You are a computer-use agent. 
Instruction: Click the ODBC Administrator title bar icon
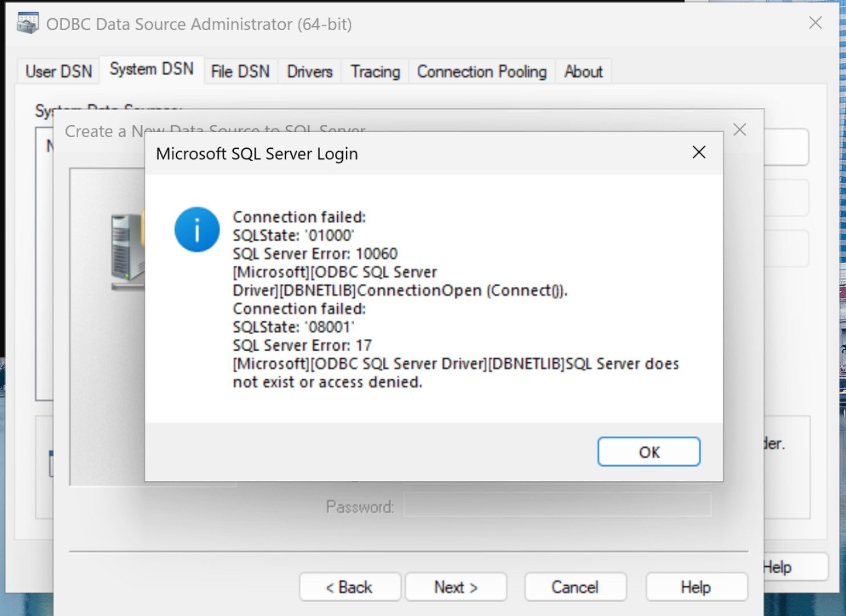click(27, 23)
